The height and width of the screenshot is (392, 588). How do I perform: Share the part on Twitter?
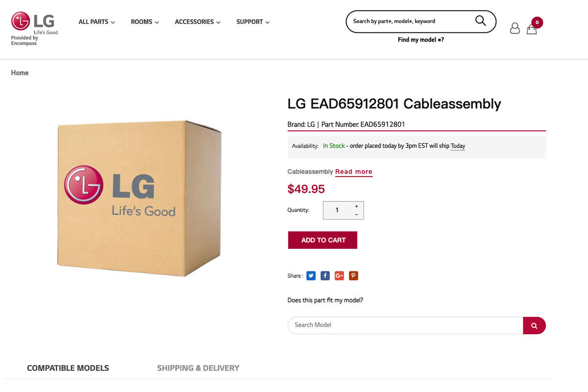click(x=311, y=276)
